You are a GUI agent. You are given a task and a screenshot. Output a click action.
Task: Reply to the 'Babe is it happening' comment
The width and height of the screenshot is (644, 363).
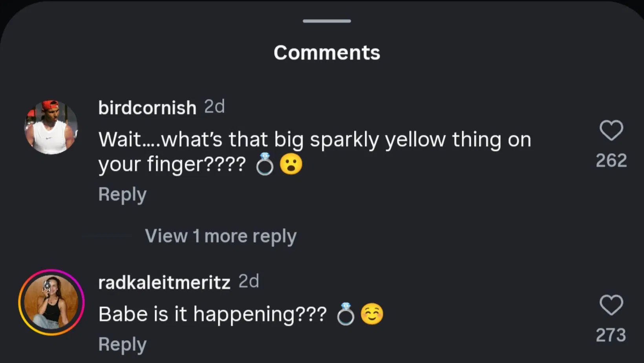click(x=123, y=344)
